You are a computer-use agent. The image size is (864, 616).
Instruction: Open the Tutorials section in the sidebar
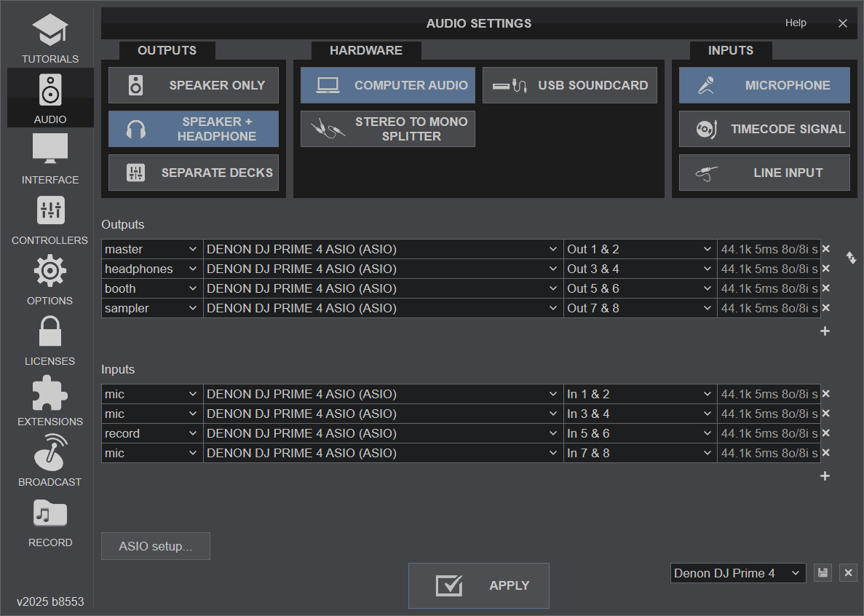50,38
